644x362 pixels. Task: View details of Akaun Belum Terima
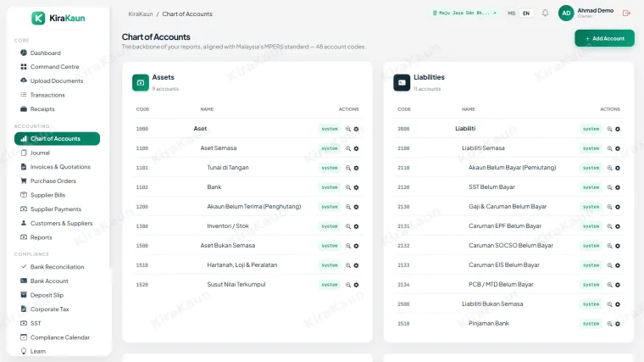[x=348, y=207]
